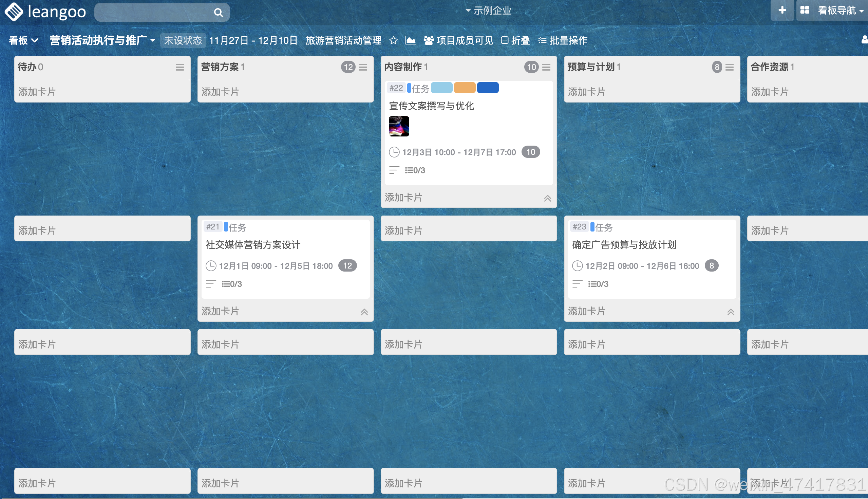Open the 待办 list menu icon
The width and height of the screenshot is (868, 499).
point(180,67)
